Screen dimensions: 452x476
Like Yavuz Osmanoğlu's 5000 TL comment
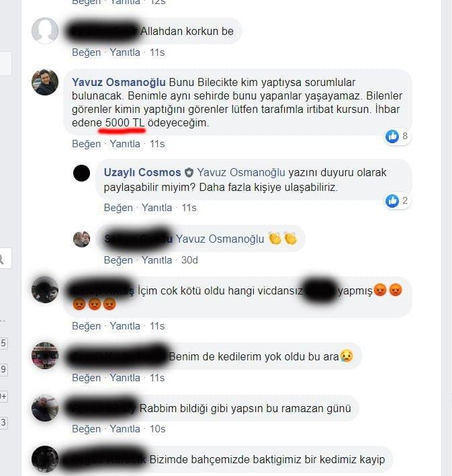[x=86, y=144]
